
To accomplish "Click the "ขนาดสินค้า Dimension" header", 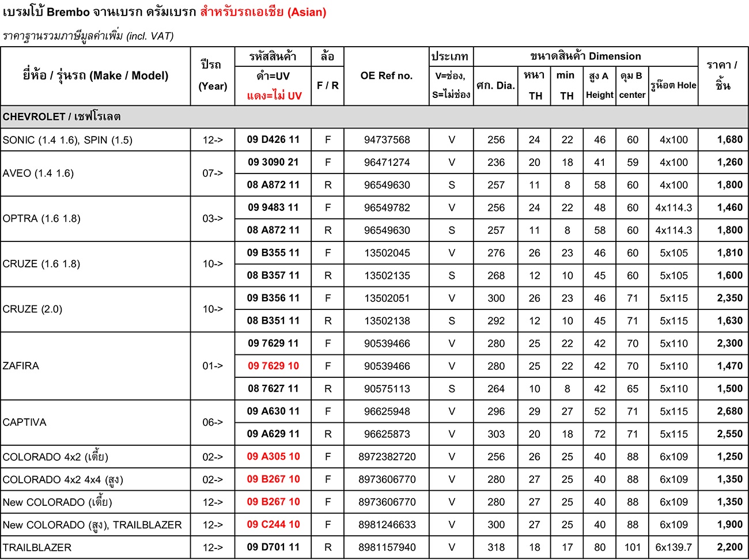I will tap(585, 56).
